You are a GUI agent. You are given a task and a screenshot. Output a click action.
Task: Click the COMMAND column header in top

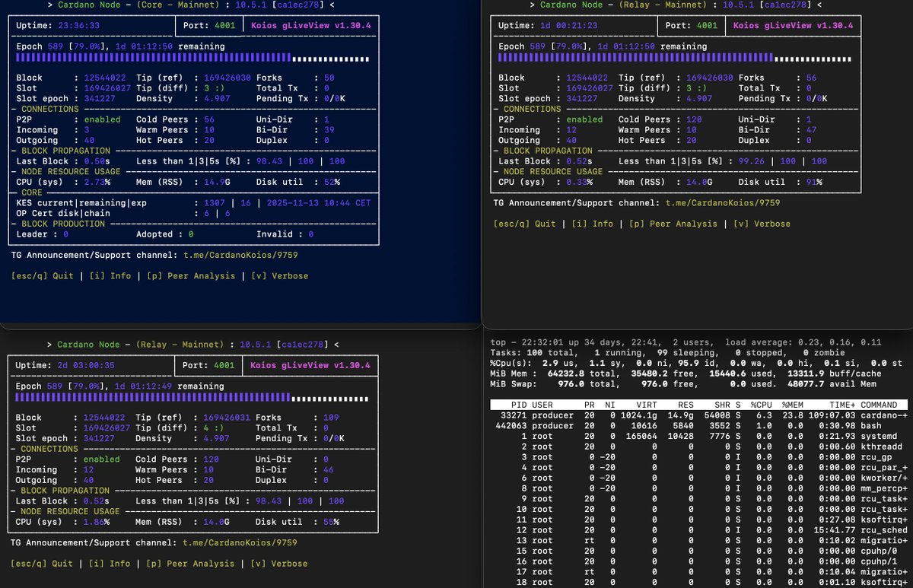click(879, 405)
